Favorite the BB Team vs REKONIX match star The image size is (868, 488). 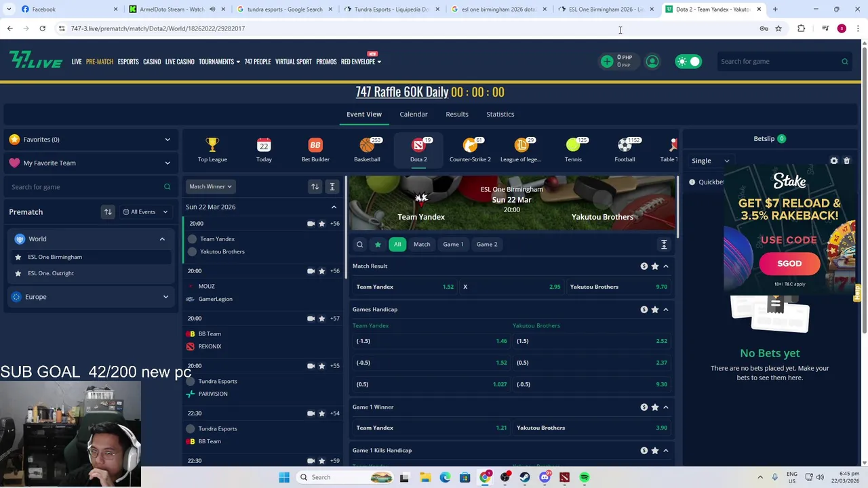(x=322, y=319)
